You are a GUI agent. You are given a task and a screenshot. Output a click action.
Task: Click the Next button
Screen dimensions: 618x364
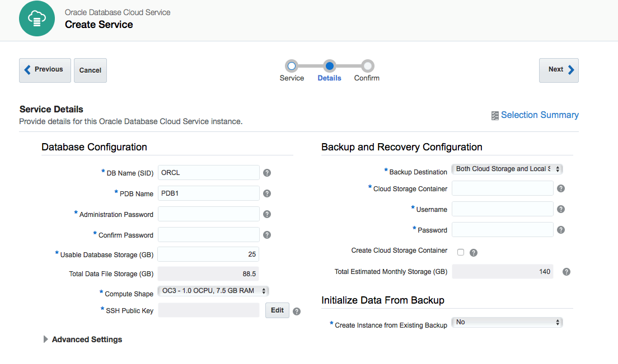tap(558, 69)
